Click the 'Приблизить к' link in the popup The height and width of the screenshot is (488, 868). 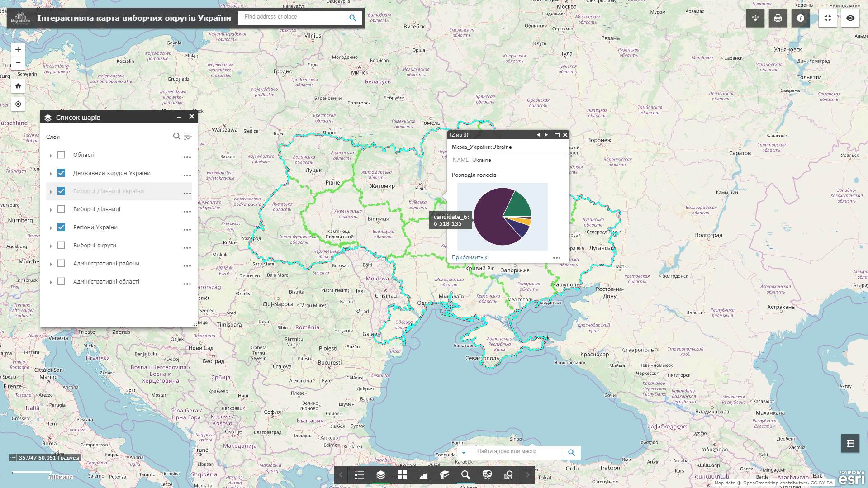[470, 257]
